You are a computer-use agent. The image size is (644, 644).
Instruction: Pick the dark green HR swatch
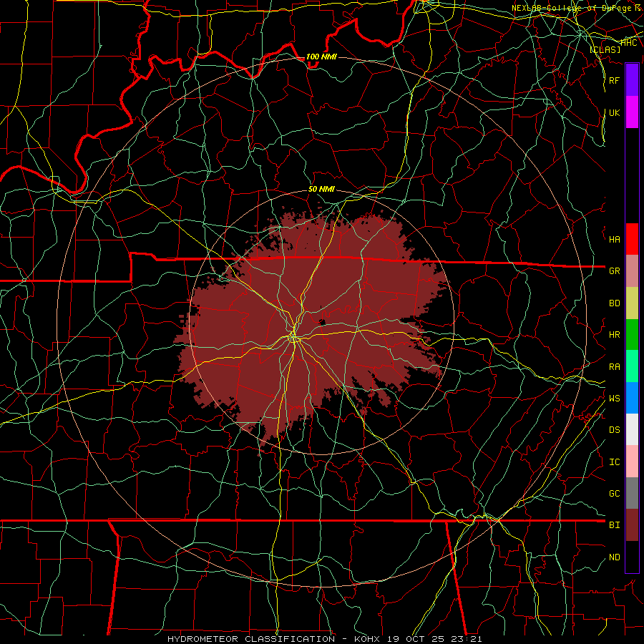(632, 335)
